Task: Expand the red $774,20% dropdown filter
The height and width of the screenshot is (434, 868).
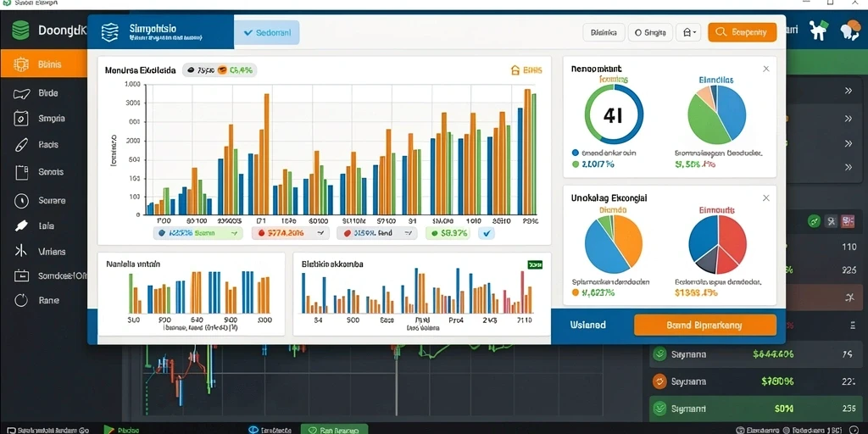Action: click(x=291, y=234)
